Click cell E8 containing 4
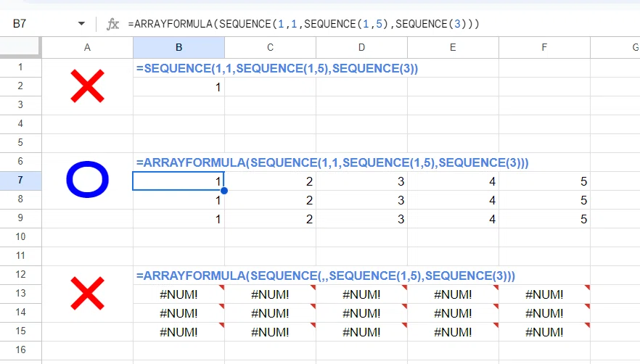This screenshot has width=640, height=364. tap(453, 199)
